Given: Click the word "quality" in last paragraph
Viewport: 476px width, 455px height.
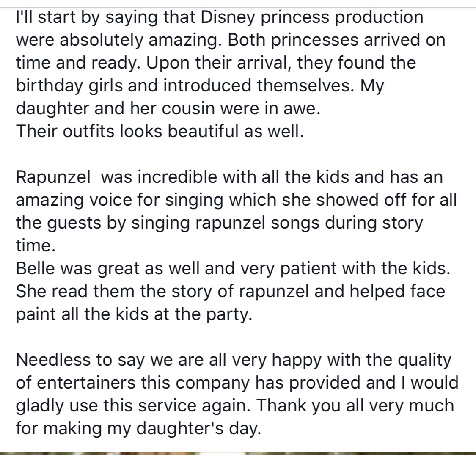Looking at the screenshot, I should [x=424, y=360].
